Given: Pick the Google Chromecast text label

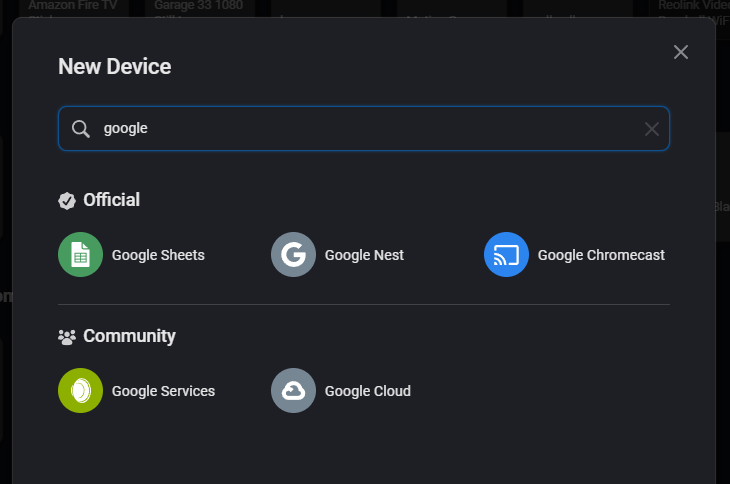Looking at the screenshot, I should 601,255.
